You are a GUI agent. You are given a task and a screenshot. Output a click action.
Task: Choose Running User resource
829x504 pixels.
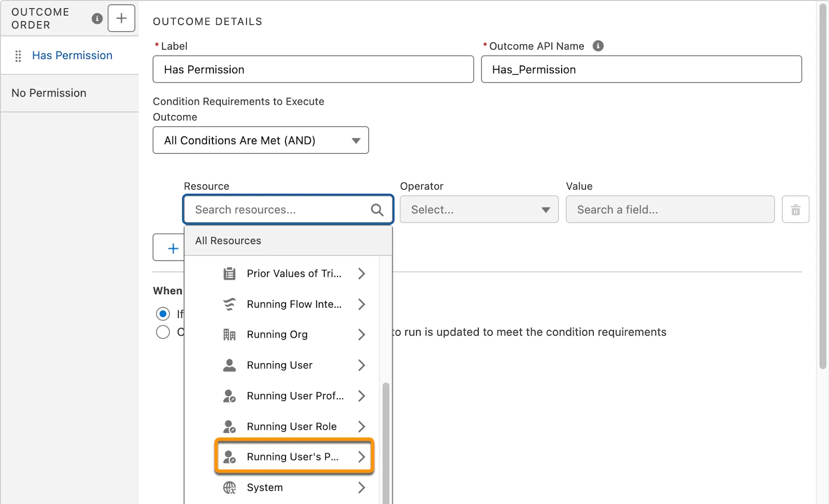coord(282,365)
